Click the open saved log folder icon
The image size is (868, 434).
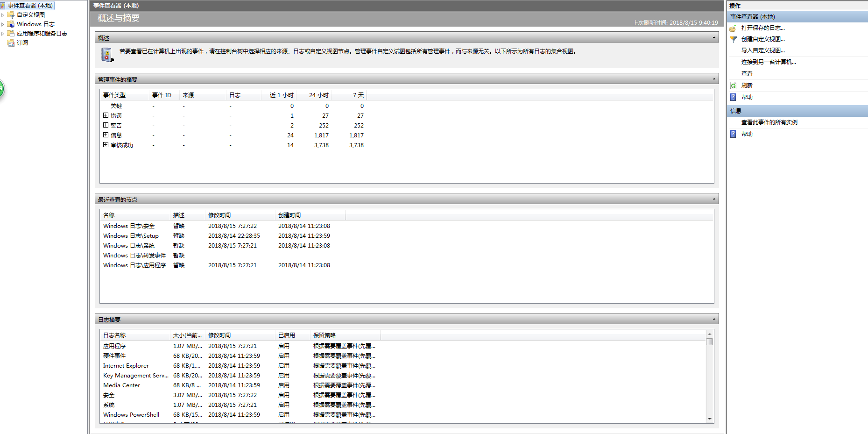point(733,28)
